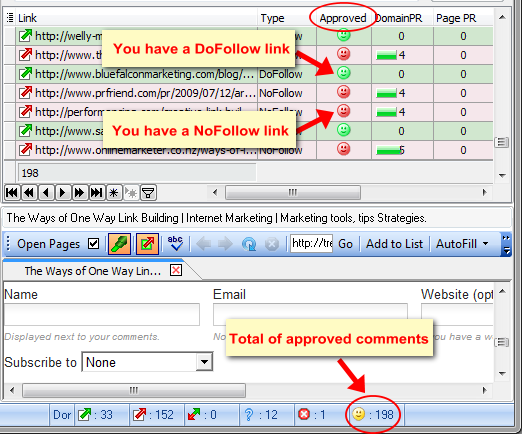Sort by Type column header
Viewport: 522px width, 440px height.
pos(287,18)
